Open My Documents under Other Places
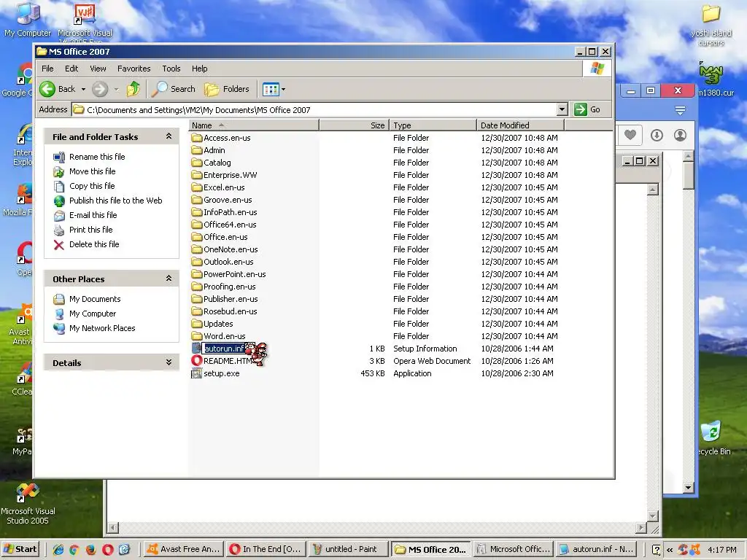The width and height of the screenshot is (747, 560). (x=95, y=299)
